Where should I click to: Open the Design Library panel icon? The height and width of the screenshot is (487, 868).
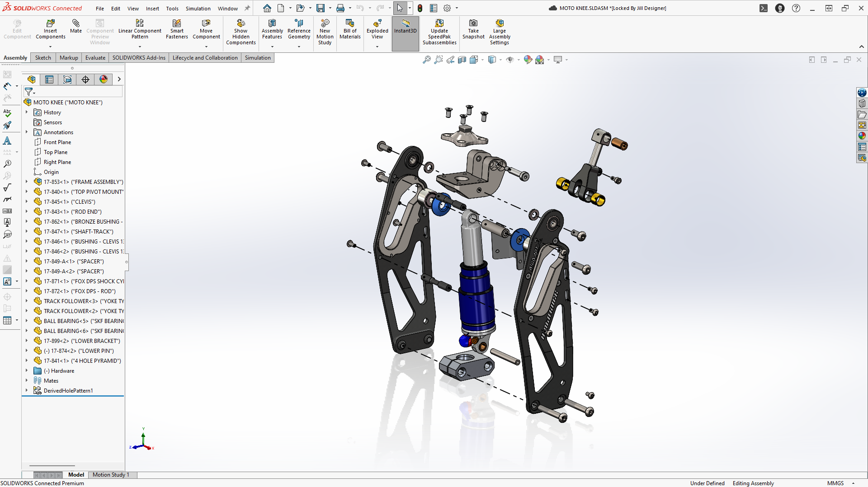click(862, 103)
